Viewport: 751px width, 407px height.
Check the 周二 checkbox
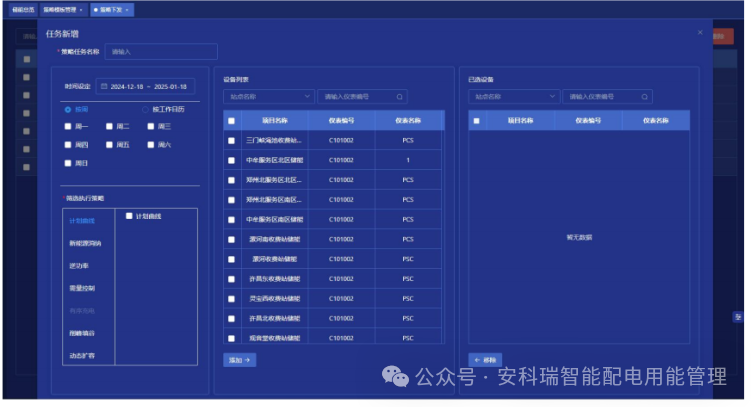pyautogui.click(x=109, y=126)
